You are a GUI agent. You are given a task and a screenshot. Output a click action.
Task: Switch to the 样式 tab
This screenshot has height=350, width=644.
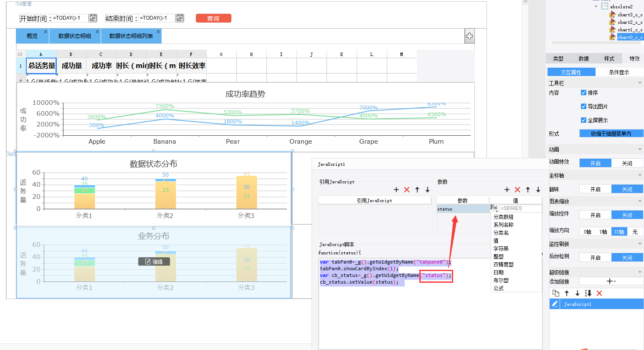[x=609, y=58]
